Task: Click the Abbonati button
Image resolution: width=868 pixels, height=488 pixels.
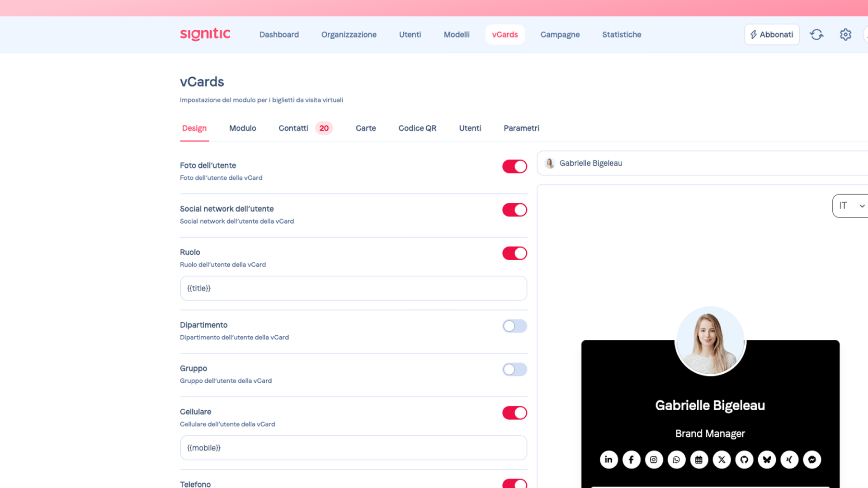Action: coord(772,34)
